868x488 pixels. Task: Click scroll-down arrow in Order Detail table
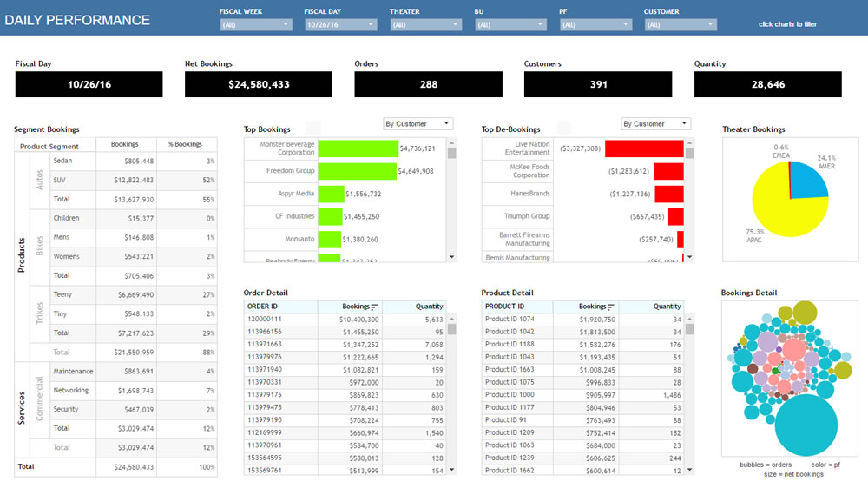coord(451,470)
